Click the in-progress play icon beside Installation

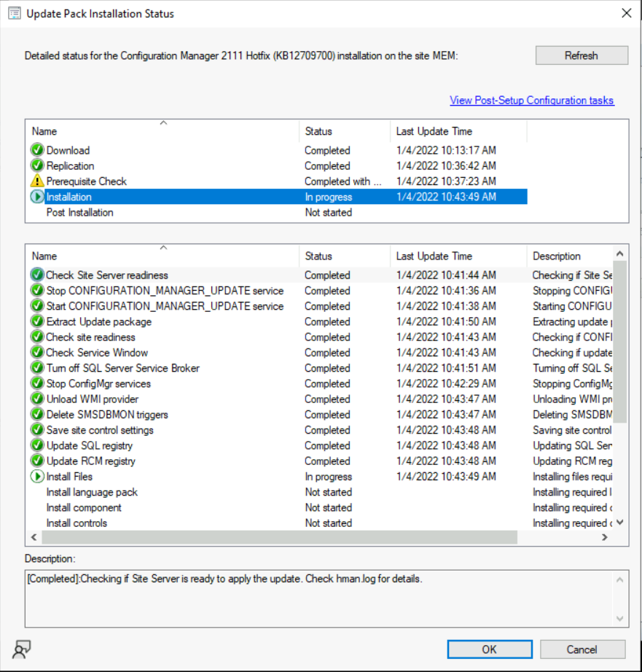coord(37,197)
